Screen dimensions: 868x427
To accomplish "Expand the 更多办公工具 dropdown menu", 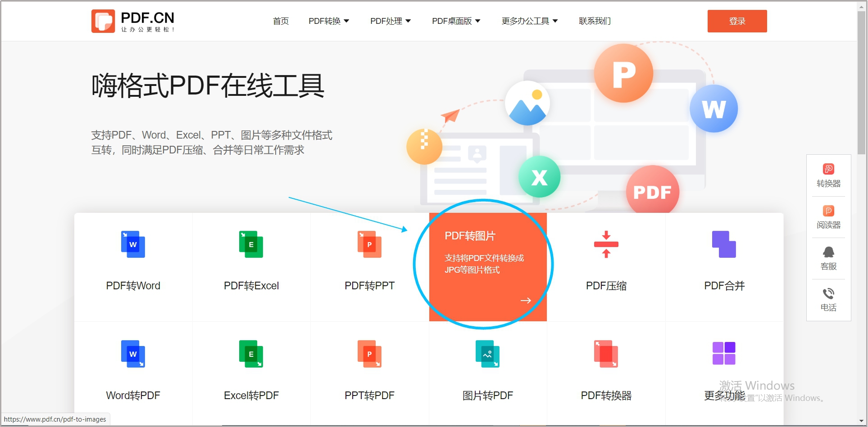I will tap(530, 21).
